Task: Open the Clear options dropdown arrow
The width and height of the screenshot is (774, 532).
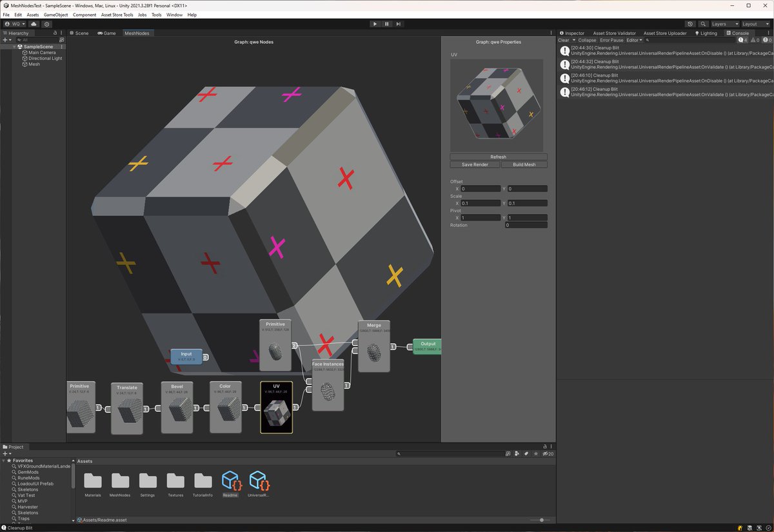Action: pyautogui.click(x=573, y=40)
